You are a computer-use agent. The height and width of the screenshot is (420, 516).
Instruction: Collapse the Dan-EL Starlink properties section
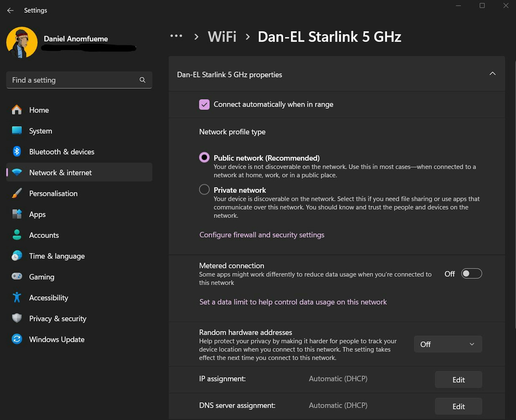(x=492, y=74)
